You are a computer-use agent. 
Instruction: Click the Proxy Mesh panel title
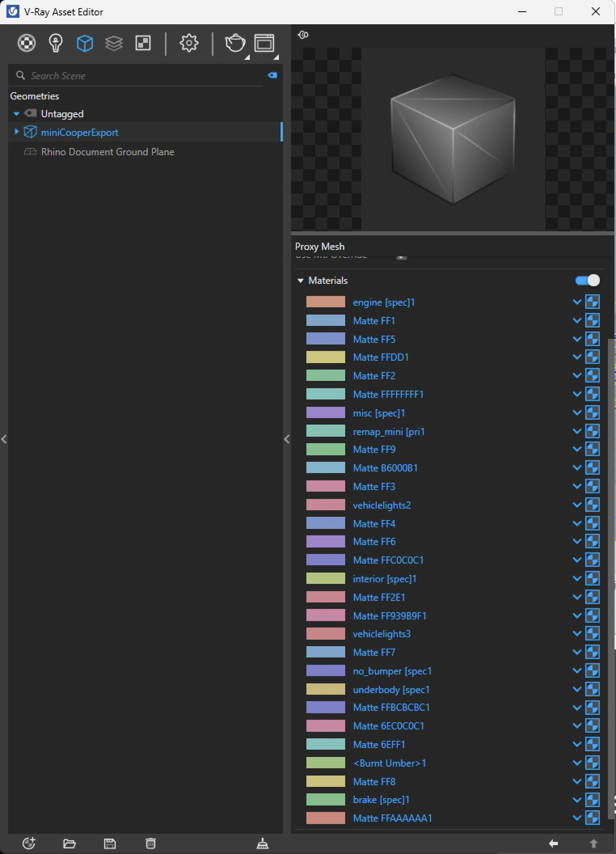click(320, 246)
